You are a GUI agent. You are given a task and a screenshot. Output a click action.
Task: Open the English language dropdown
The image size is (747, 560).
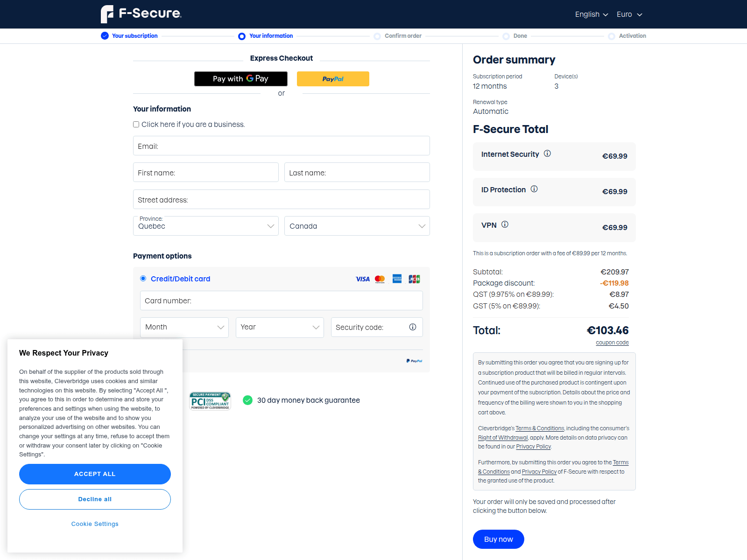tap(592, 14)
